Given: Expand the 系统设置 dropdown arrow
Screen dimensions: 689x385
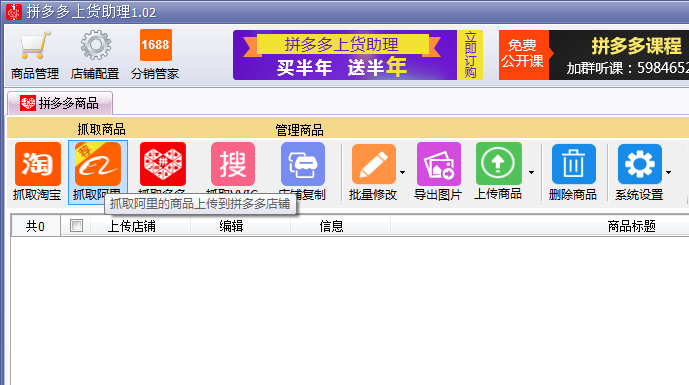Looking at the screenshot, I should coord(668,172).
